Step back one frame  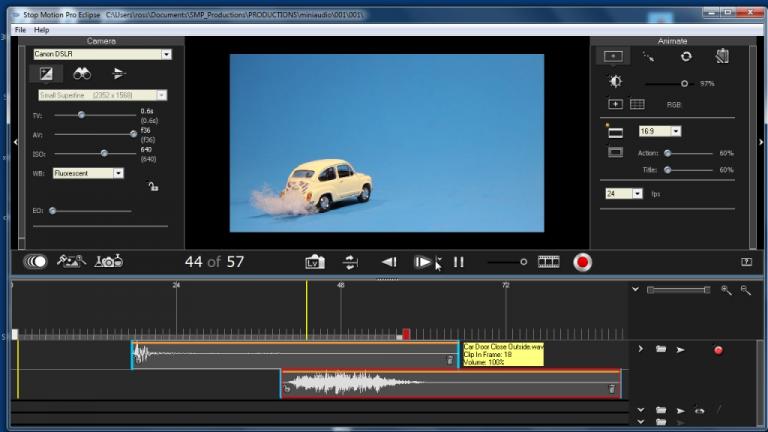(389, 263)
